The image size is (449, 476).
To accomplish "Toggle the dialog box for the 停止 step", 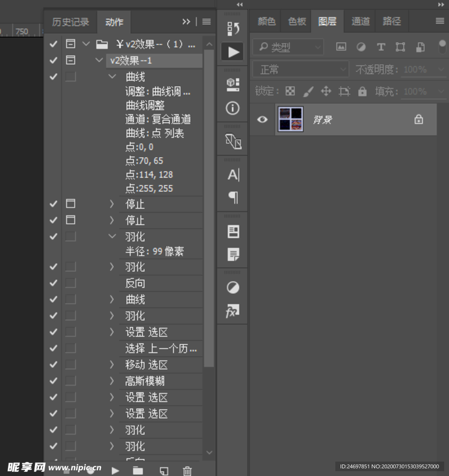I will 70,204.
